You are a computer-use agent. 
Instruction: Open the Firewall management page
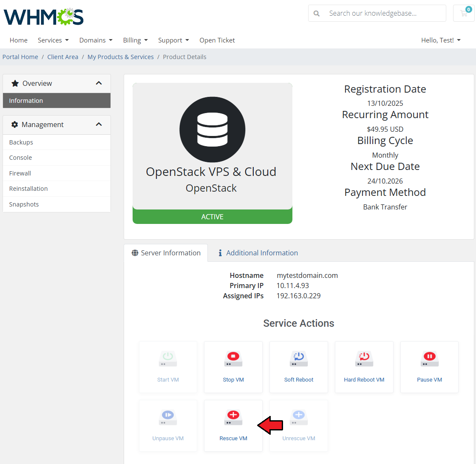coord(20,173)
